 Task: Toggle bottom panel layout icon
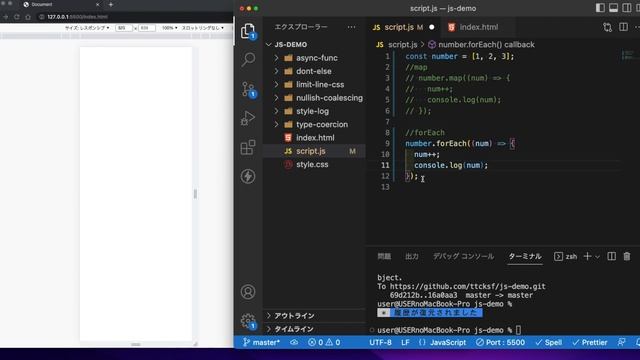tap(613, 8)
